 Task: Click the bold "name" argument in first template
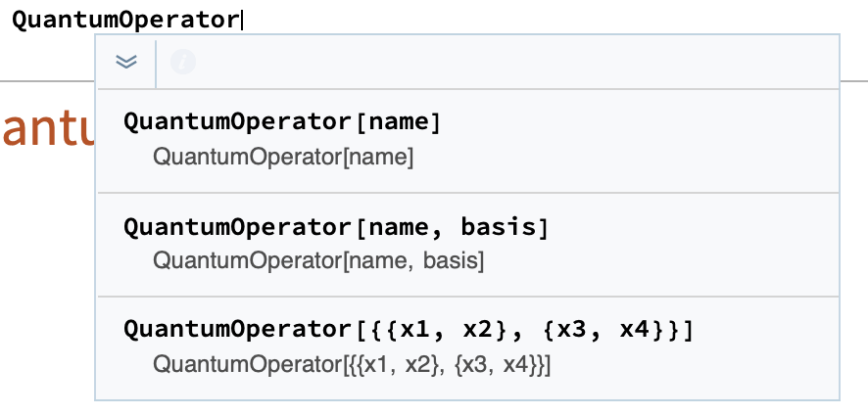(398, 121)
